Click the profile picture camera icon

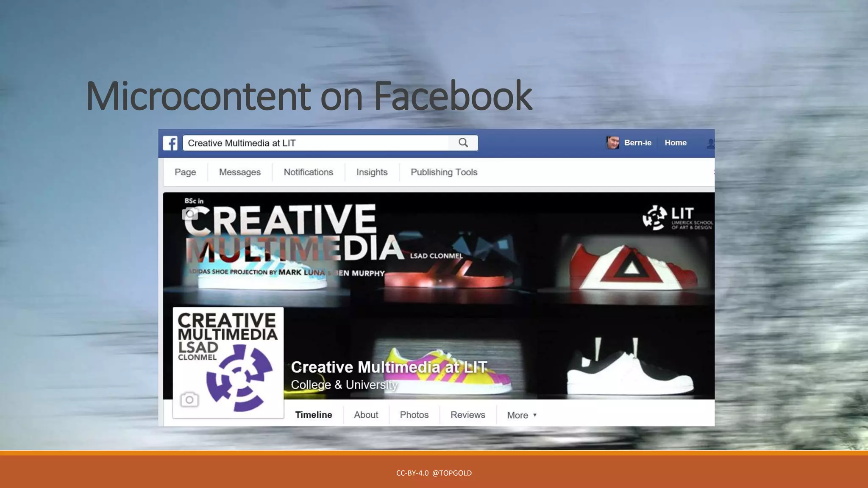click(x=189, y=399)
